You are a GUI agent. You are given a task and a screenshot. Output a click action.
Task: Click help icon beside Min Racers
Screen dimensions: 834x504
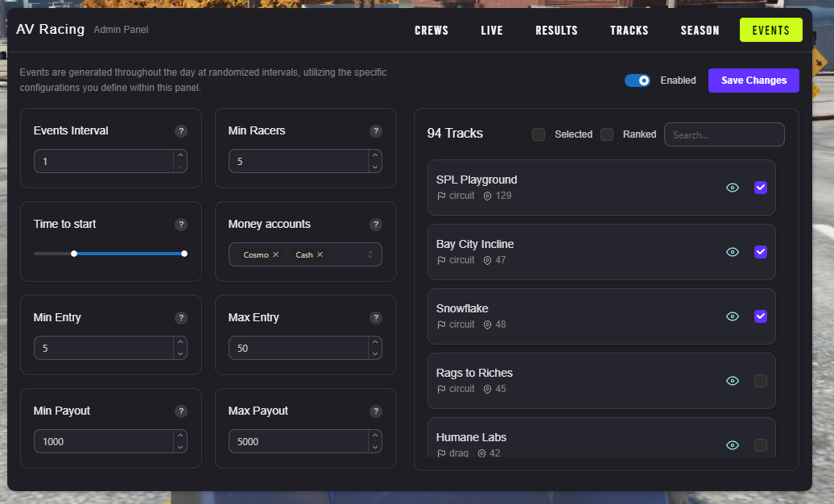click(x=376, y=131)
